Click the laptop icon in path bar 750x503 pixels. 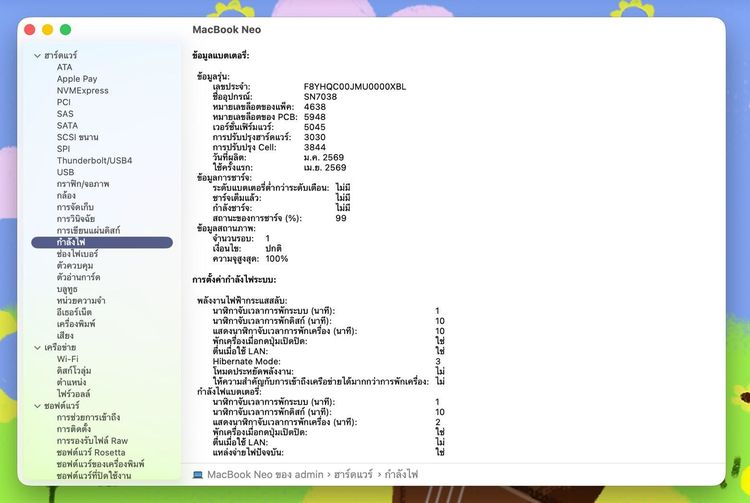pos(198,475)
